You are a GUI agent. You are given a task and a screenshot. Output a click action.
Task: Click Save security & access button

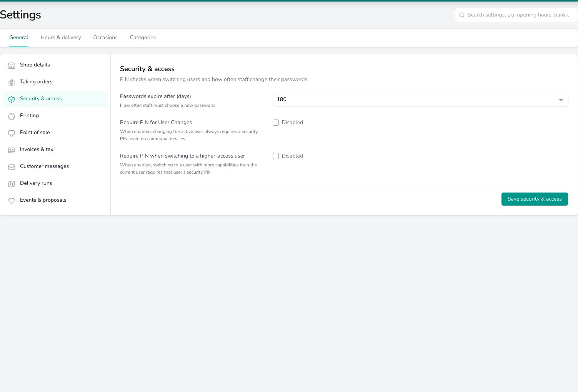coord(535,199)
